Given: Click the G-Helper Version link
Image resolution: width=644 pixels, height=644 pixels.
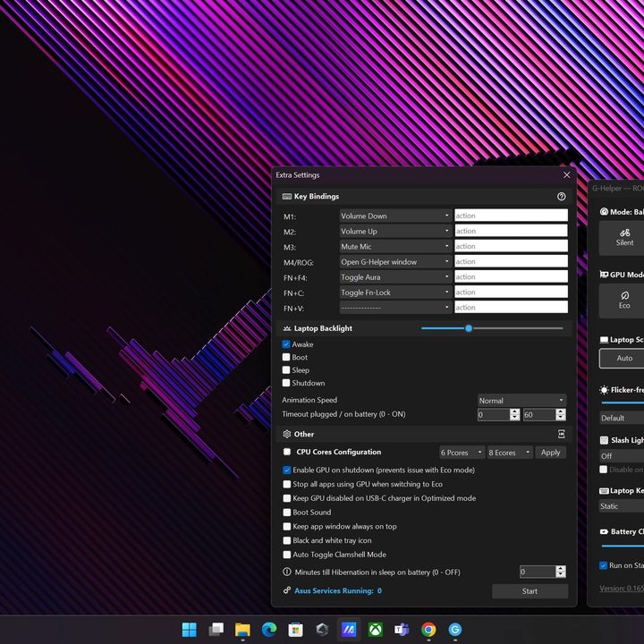Looking at the screenshot, I should pos(622,589).
